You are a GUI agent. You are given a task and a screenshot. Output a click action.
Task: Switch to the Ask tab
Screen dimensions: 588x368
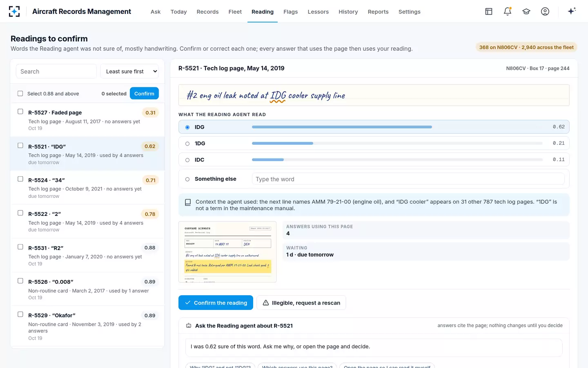(156, 12)
